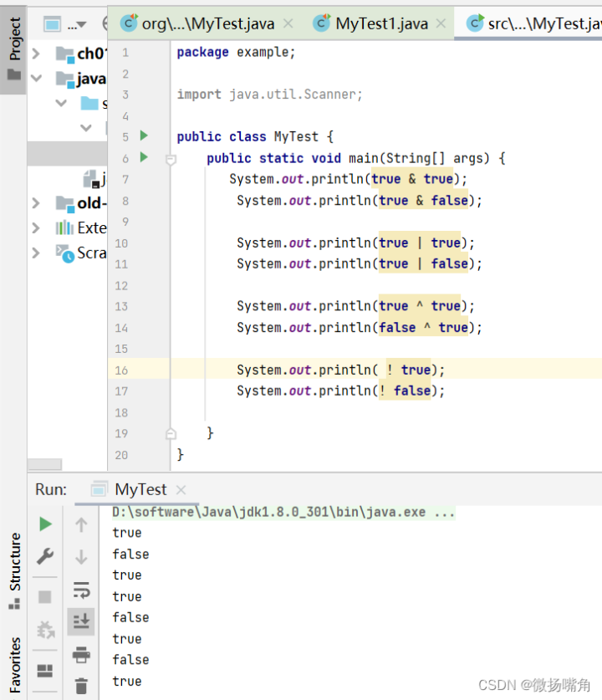602x700 pixels.
Task: Click the down the stack trace arrow
Action: tap(81, 557)
